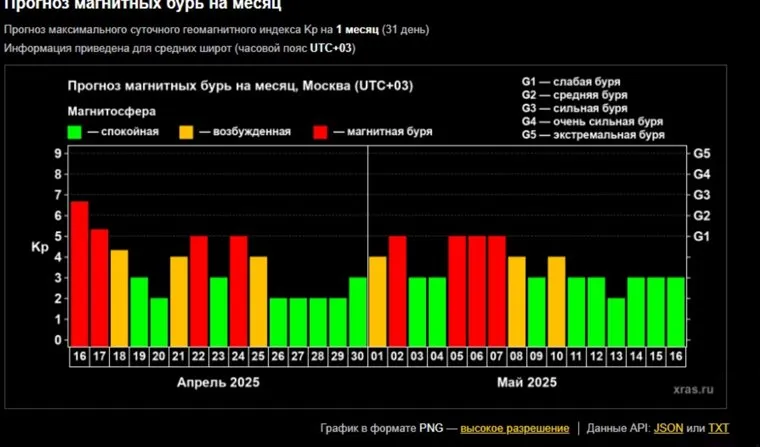Screen dimensions: 760x447
Task: Click the 'Апрель 2025' month label
Action: (214, 383)
